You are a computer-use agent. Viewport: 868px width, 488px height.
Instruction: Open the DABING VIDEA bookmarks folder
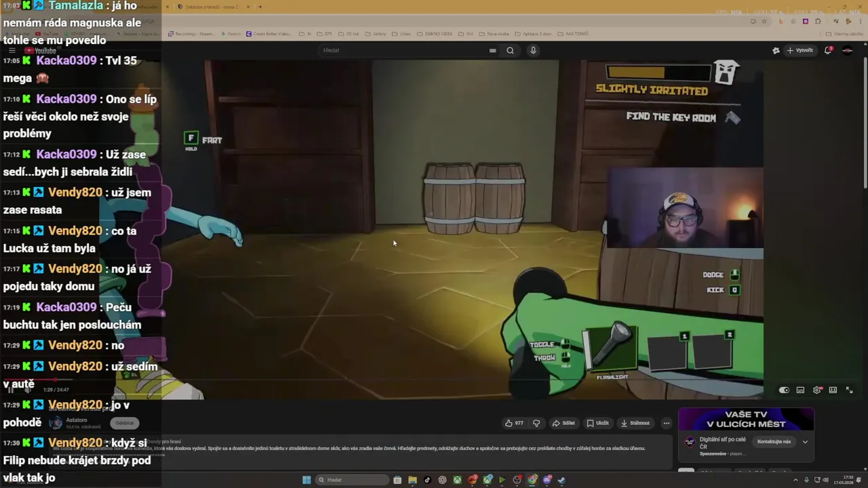click(433, 34)
